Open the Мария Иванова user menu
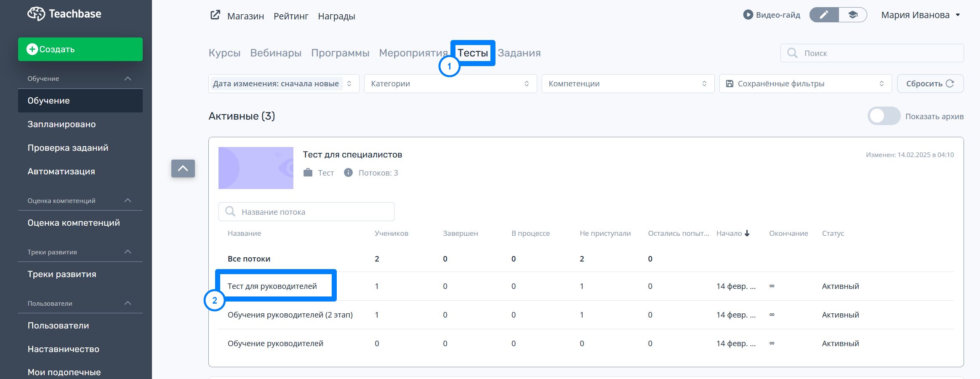Viewport: 980px width, 379px height. pyautogui.click(x=920, y=15)
